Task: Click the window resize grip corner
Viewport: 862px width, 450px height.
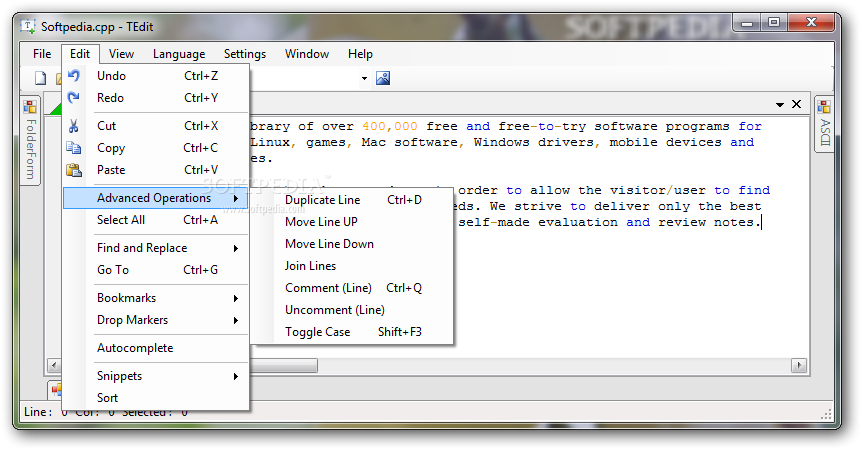Action: click(x=826, y=414)
